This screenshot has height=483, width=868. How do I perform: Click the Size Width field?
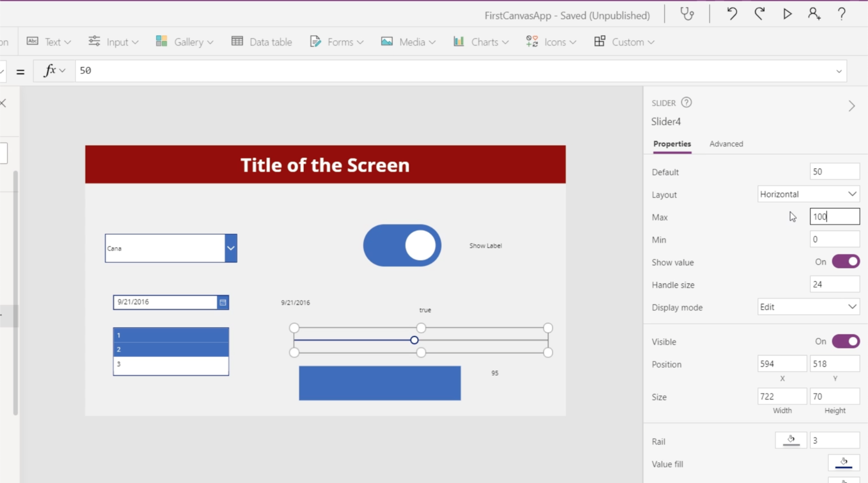click(x=782, y=397)
